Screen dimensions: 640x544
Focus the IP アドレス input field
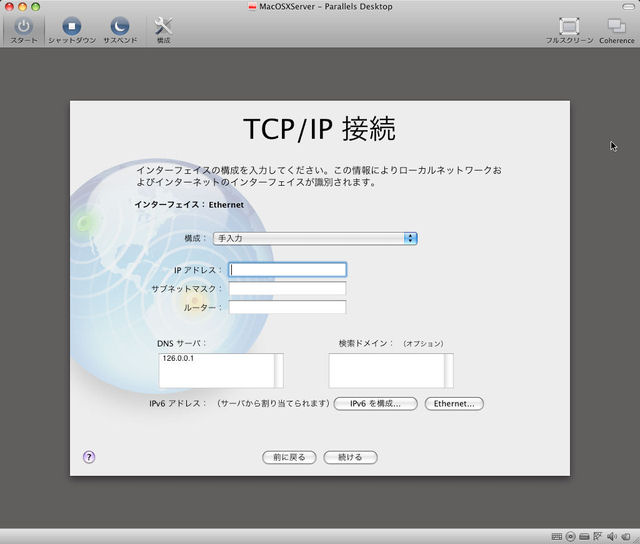point(287,270)
